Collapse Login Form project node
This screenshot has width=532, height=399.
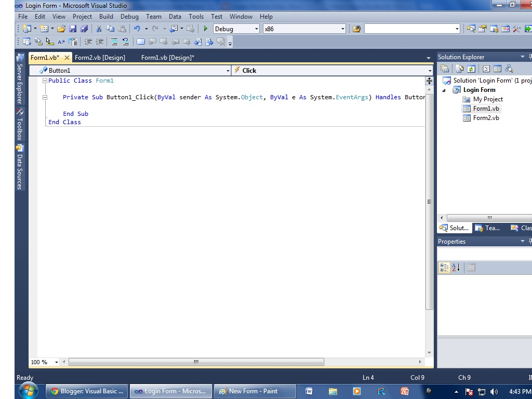tap(444, 90)
